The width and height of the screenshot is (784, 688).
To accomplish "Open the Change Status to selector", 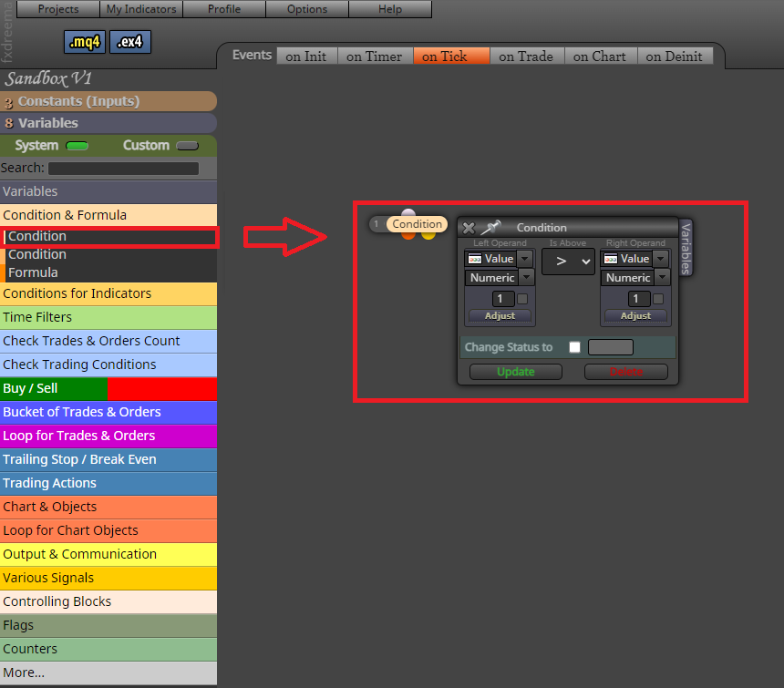I will pos(611,347).
